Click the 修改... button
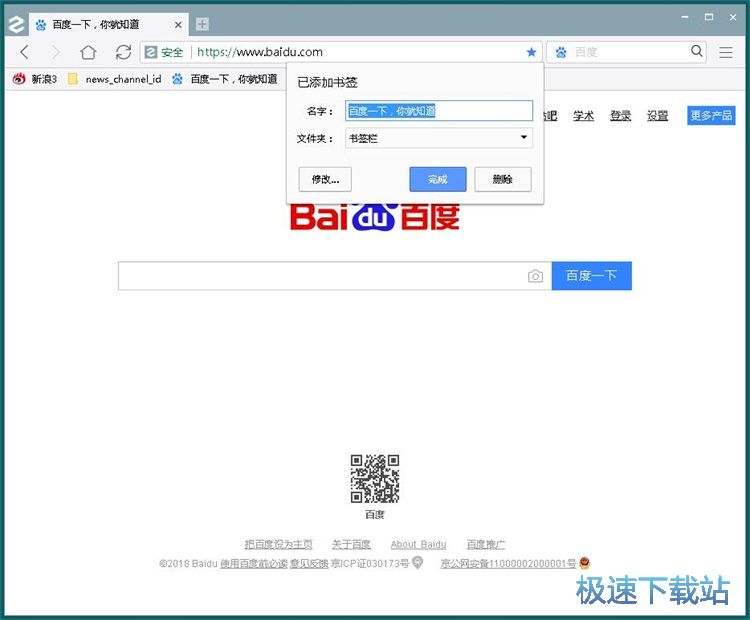Viewport: 750px width, 620px height. tap(325, 179)
